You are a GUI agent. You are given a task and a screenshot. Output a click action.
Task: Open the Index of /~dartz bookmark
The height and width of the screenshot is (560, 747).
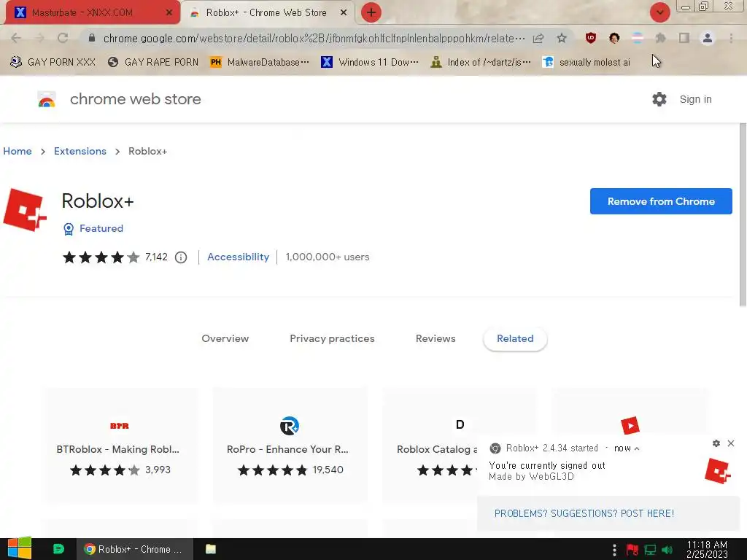click(x=481, y=62)
